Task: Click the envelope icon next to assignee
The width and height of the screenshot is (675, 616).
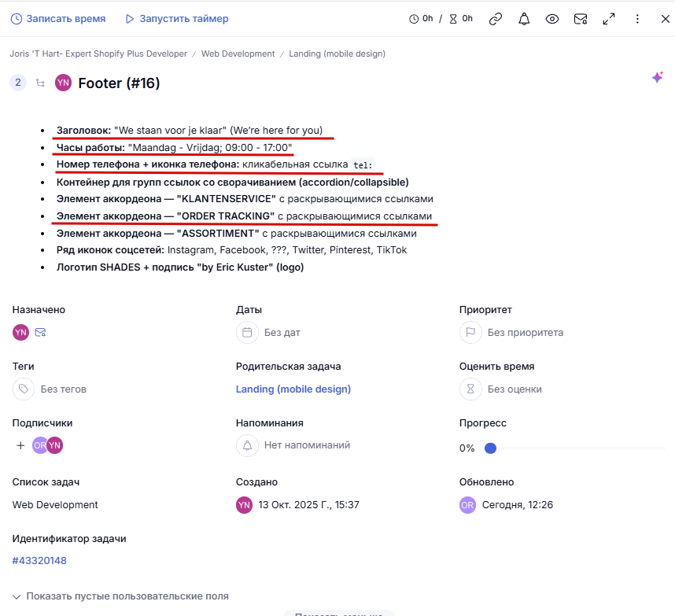Action: click(40, 333)
